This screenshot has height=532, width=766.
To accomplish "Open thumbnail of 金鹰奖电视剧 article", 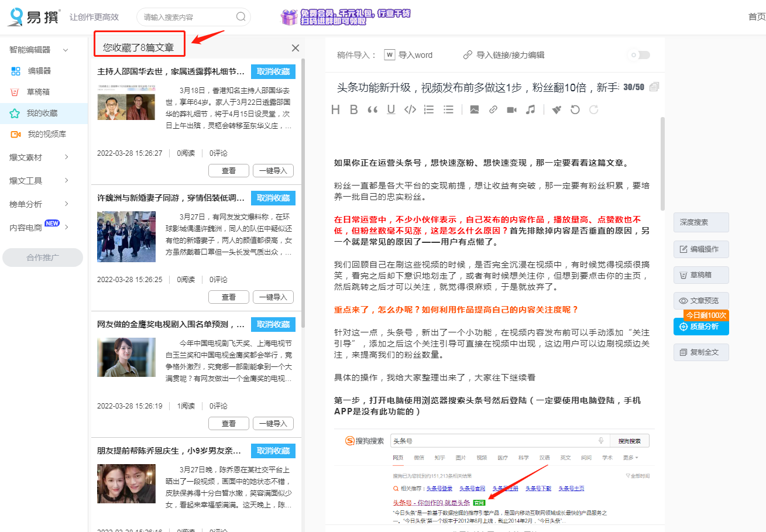I will point(126,357).
